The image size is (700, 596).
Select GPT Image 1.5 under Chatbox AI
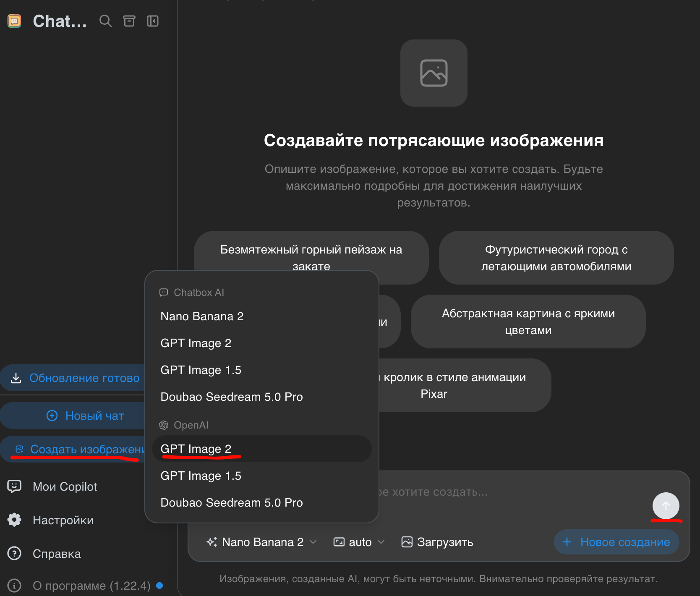point(262,370)
